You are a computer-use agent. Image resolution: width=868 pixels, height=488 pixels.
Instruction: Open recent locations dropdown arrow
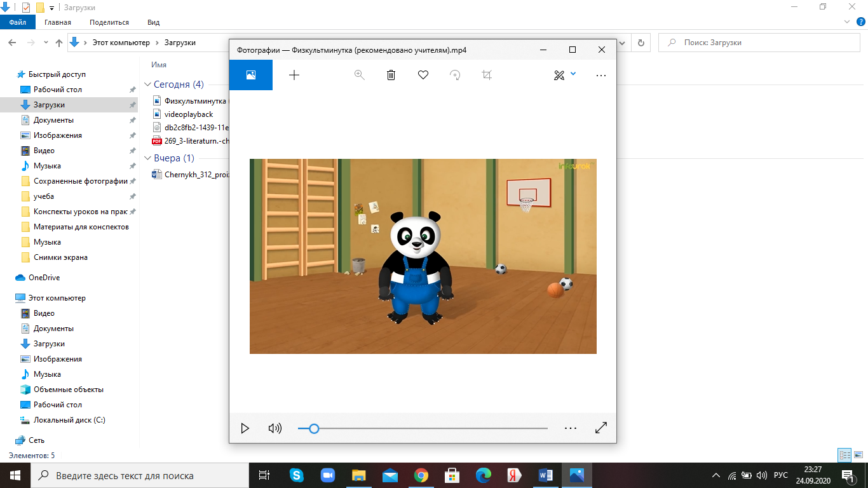point(46,43)
